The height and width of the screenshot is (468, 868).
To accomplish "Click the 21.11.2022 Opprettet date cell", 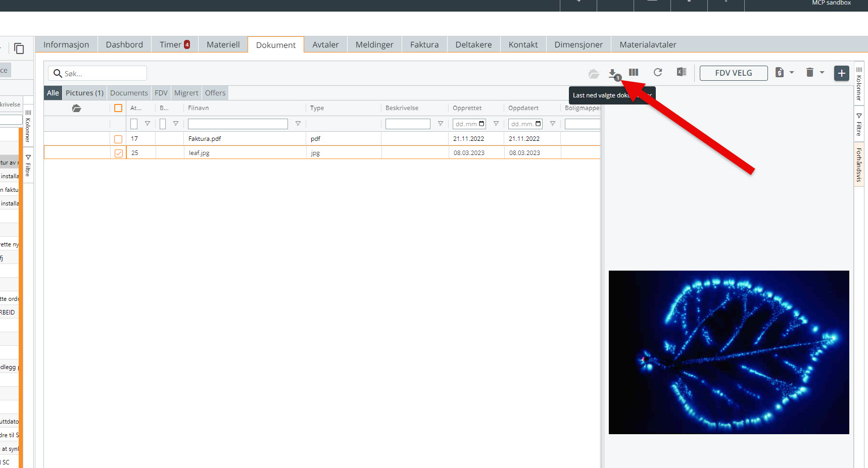I will [468, 139].
